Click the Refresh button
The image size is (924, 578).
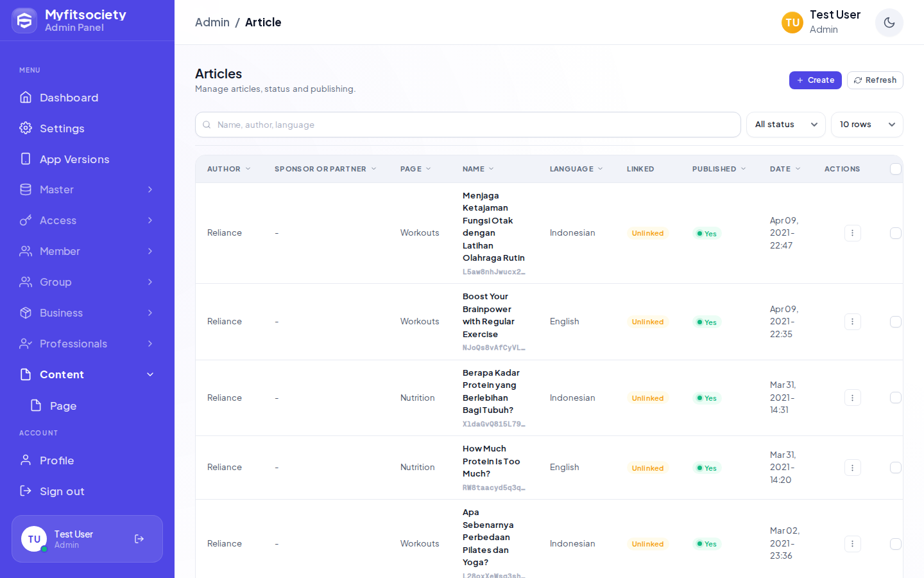click(x=875, y=80)
